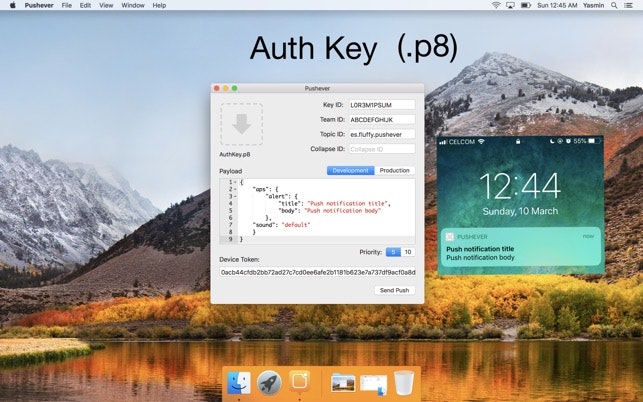Open the File menu
Screen dimensions: 643x402
click(x=66, y=5)
